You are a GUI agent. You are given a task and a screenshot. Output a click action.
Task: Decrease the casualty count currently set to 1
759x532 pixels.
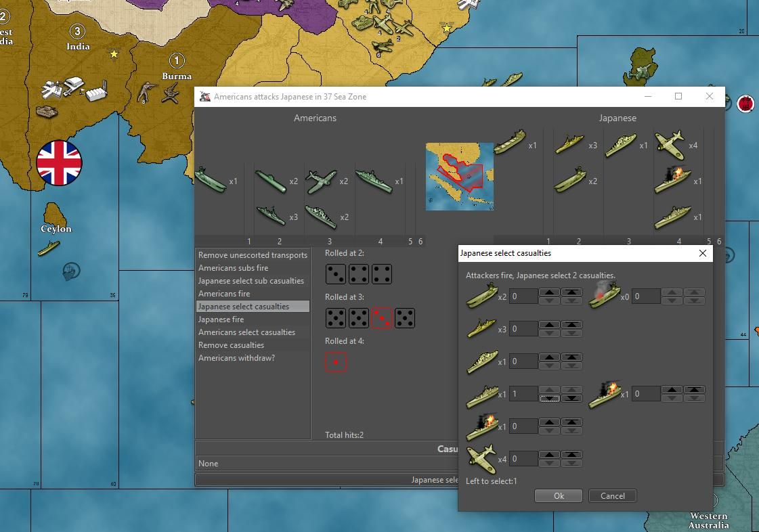coord(549,399)
